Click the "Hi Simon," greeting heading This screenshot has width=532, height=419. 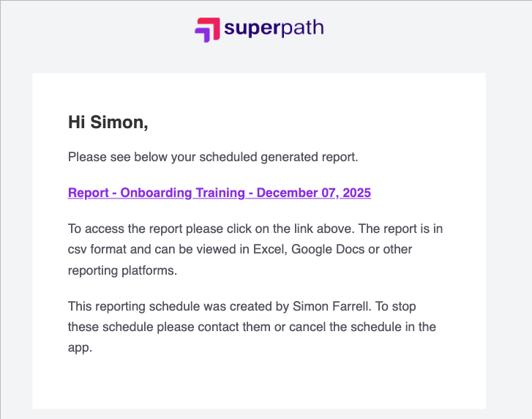point(108,122)
